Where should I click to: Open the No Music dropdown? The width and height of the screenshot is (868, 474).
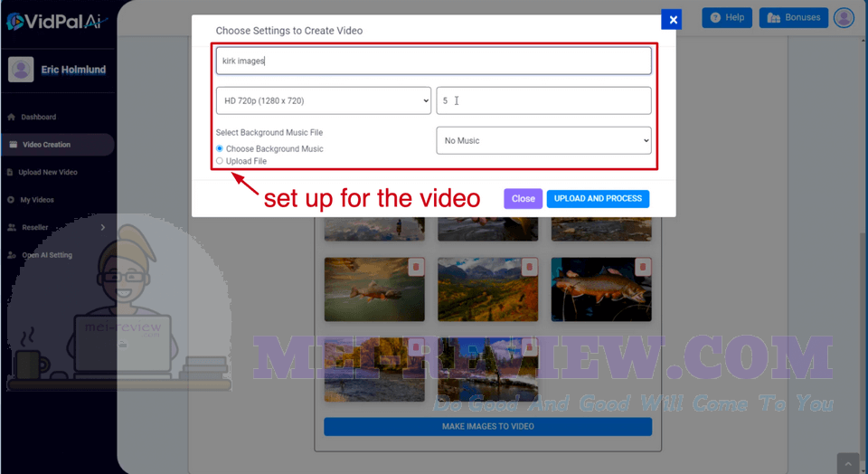543,140
